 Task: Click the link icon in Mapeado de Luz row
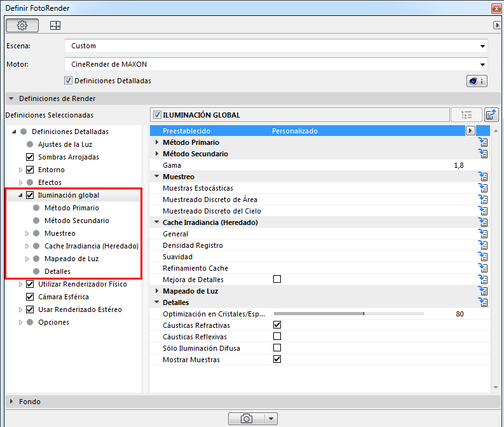(483, 291)
